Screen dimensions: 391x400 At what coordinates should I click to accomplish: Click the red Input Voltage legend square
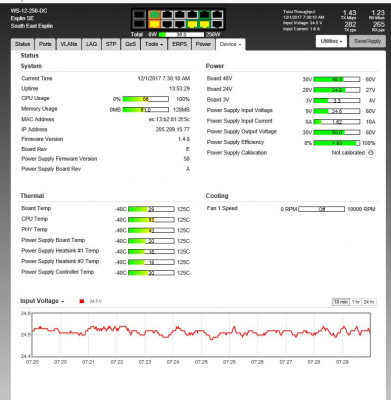tap(82, 301)
